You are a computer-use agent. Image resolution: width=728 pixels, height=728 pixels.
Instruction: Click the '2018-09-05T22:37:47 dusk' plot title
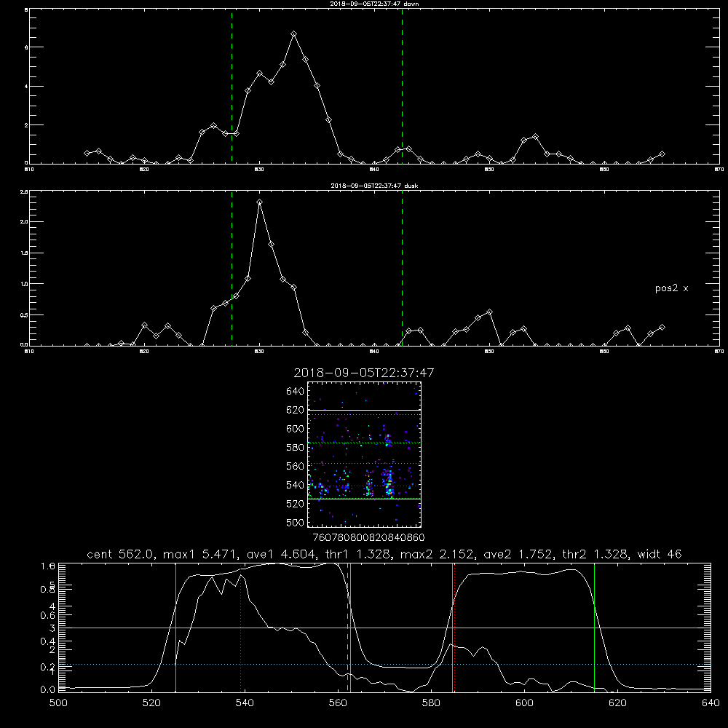pyautogui.click(x=374, y=186)
